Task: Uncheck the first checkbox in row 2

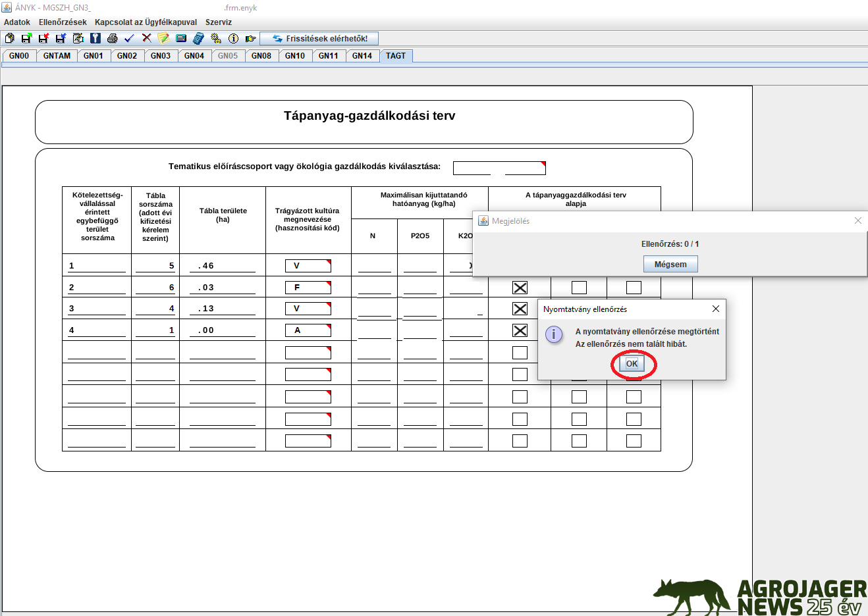Action: pyautogui.click(x=520, y=288)
